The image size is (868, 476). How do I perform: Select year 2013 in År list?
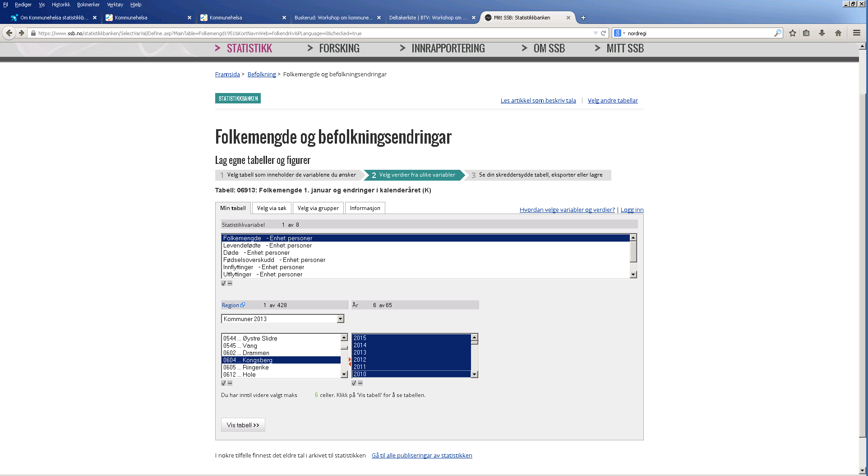click(411, 352)
